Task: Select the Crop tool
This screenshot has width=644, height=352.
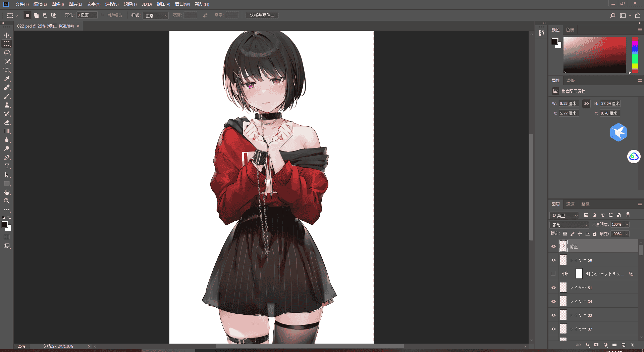Action: click(7, 70)
